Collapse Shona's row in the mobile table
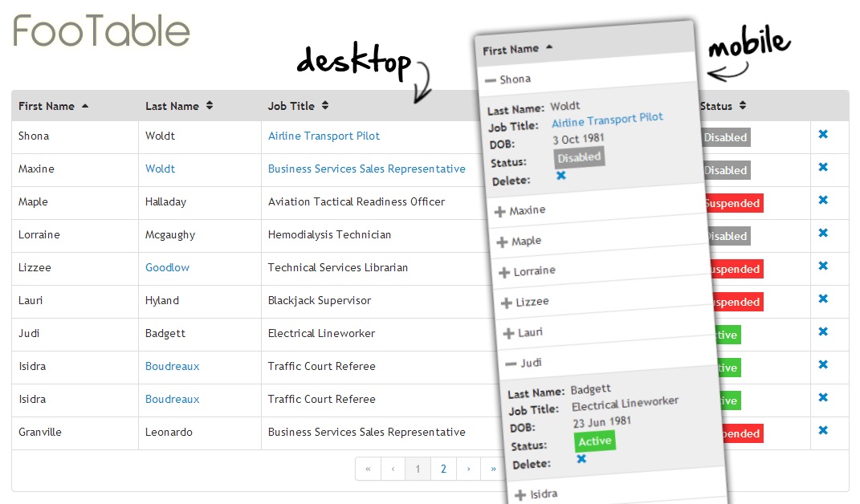This screenshot has width=860, height=504. click(x=490, y=80)
